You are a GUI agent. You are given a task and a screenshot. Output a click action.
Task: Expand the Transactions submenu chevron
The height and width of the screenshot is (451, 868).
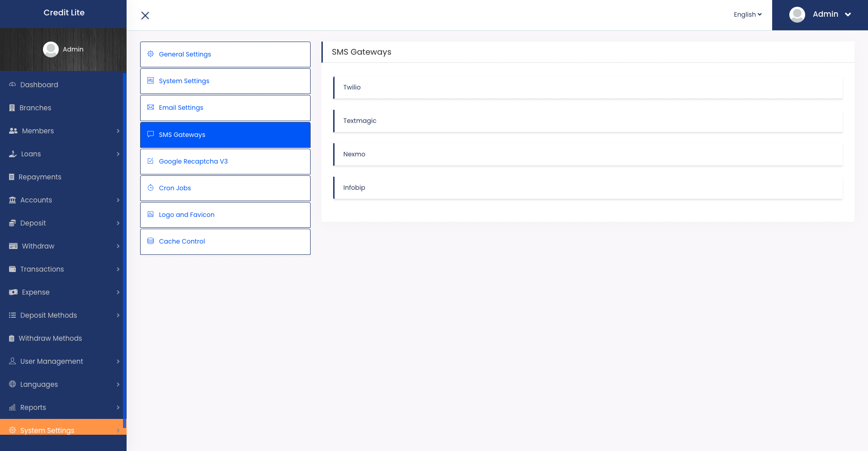click(118, 269)
